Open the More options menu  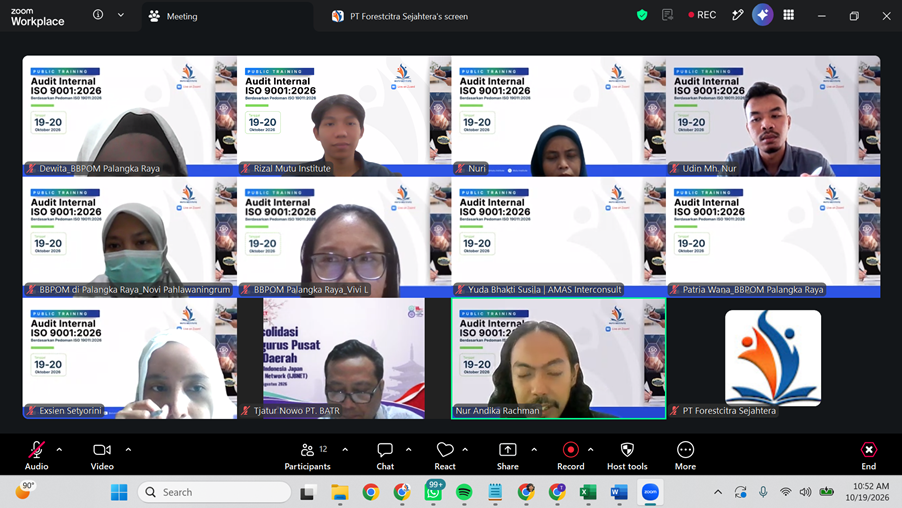(685, 456)
